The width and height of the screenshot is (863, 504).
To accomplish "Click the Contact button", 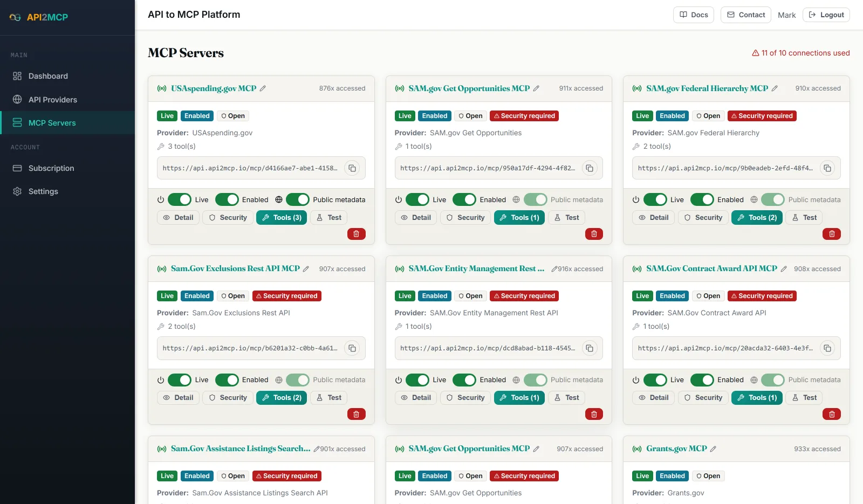I will tap(746, 15).
